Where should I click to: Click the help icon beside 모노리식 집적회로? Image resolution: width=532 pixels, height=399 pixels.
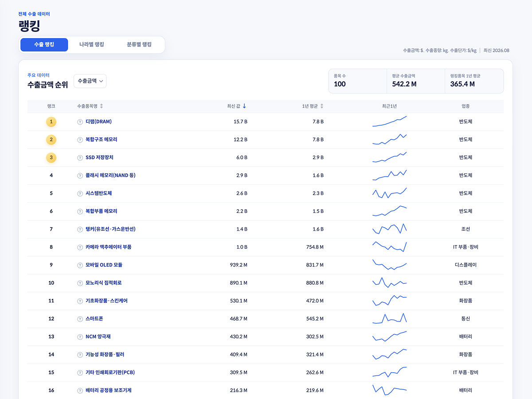[x=80, y=283]
